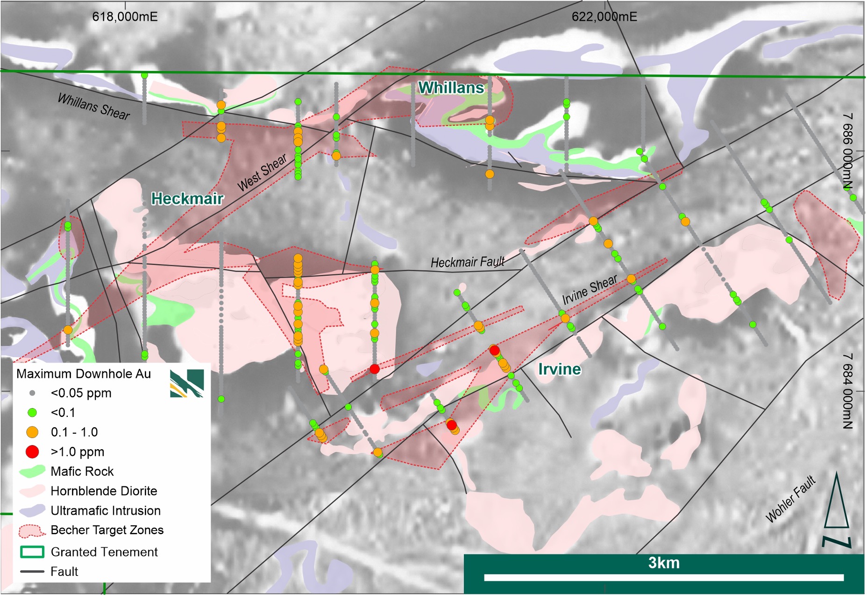
Task: Click the Whillans prospect label
Action: [x=451, y=88]
